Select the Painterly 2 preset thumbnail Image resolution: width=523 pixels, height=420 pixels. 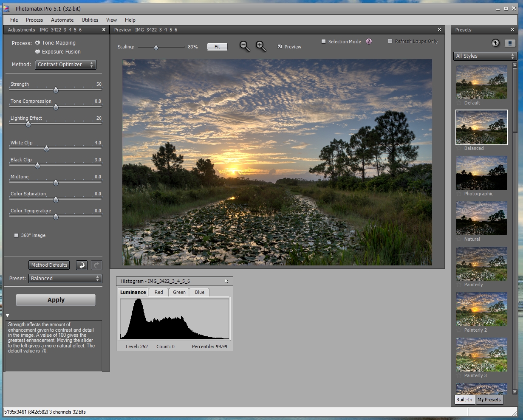[x=482, y=309]
